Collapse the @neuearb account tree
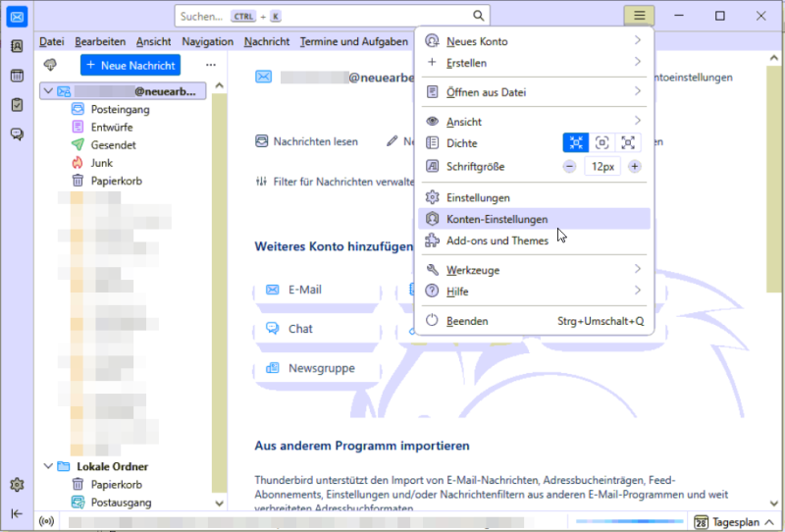 48,91
